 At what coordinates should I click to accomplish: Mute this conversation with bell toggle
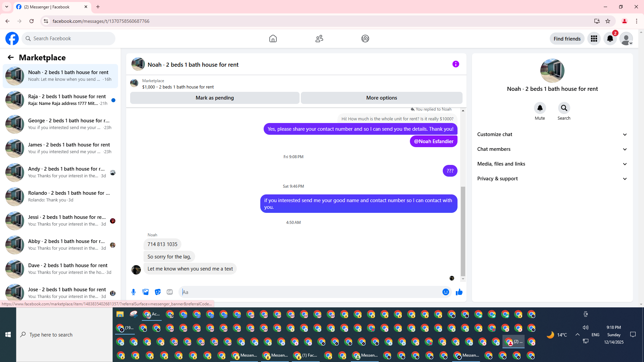tap(540, 108)
